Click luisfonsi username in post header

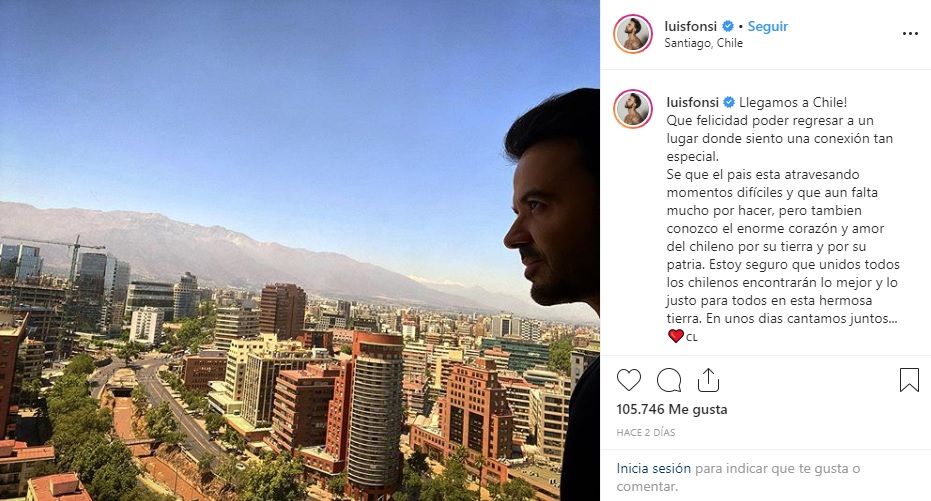tap(691, 26)
